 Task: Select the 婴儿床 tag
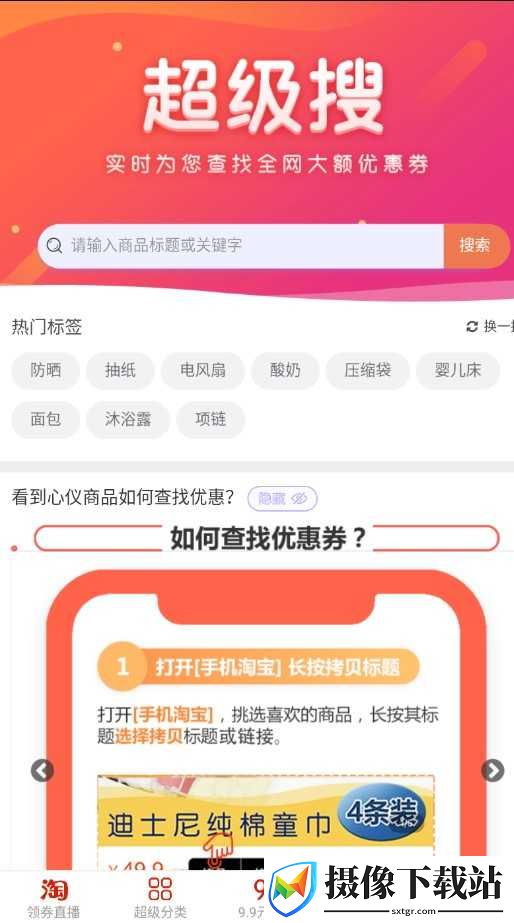458,370
